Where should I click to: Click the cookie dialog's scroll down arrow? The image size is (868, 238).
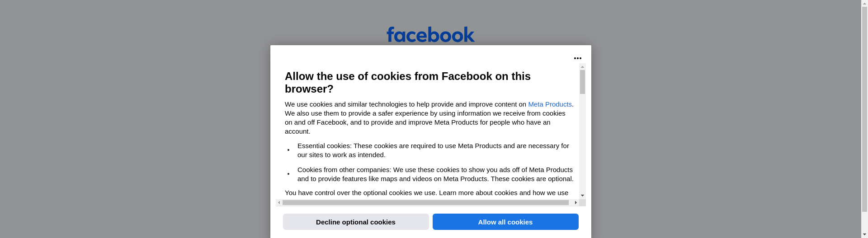[583, 196]
